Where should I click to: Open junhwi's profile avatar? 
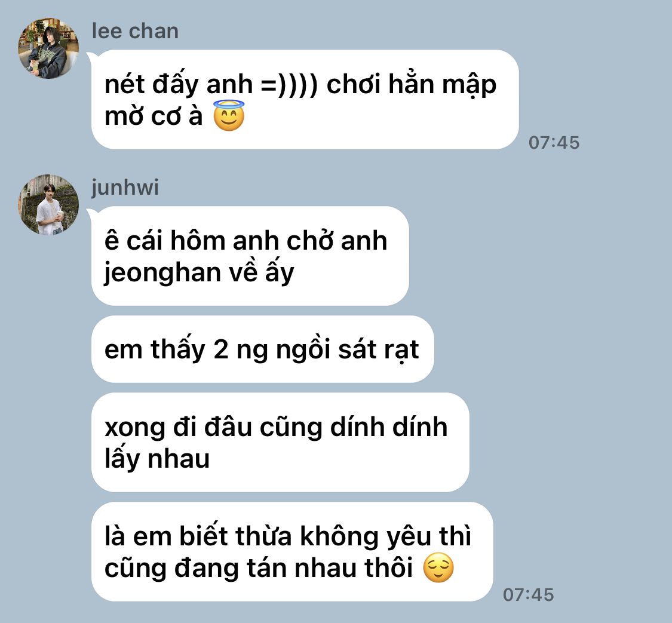tap(48, 204)
